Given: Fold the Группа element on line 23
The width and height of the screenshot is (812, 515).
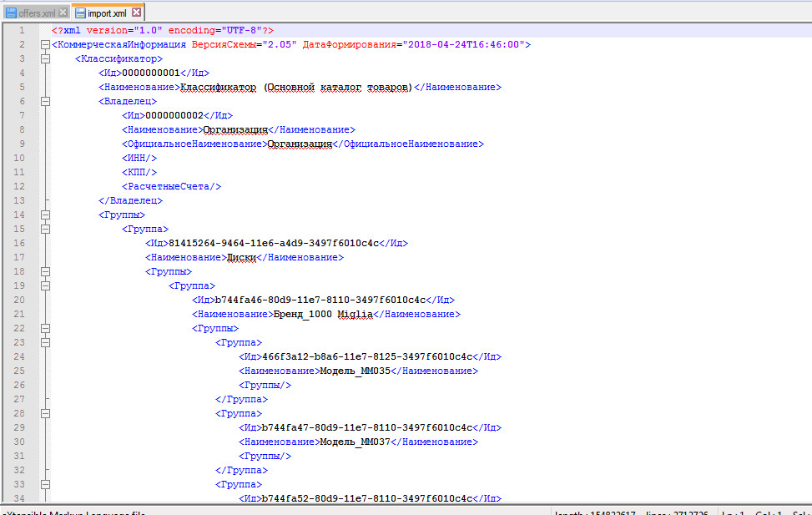Looking at the screenshot, I should click(x=45, y=343).
